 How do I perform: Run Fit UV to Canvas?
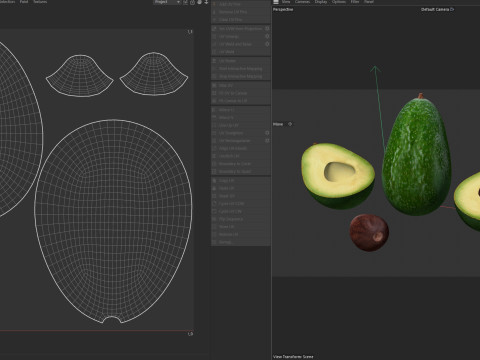tap(241, 93)
